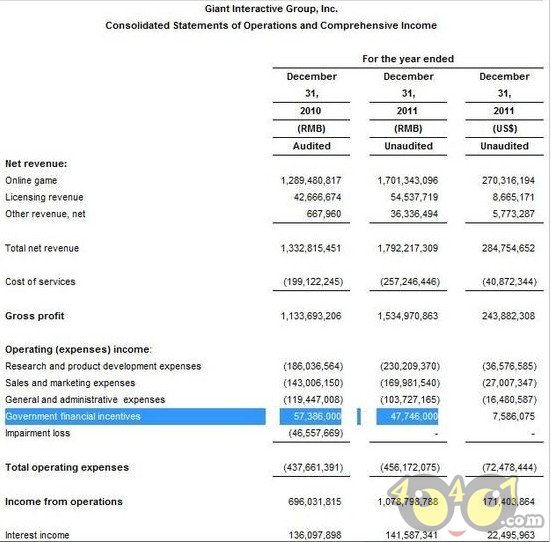The image size is (551, 542).
Task: Click R&D expense value (186,036,564)
Action: (313, 366)
